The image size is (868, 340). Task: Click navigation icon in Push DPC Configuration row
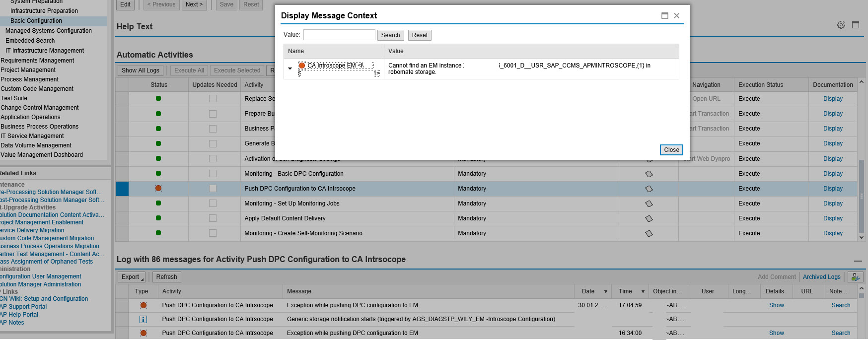649,189
